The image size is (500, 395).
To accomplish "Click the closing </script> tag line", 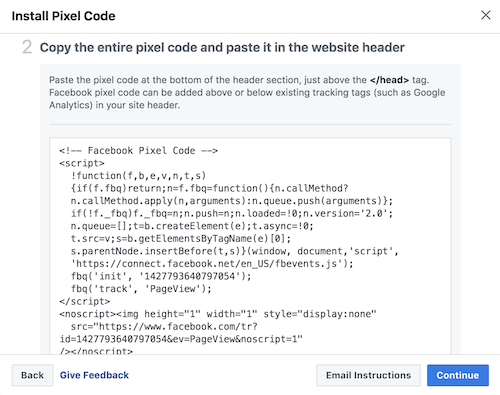I will (84, 301).
